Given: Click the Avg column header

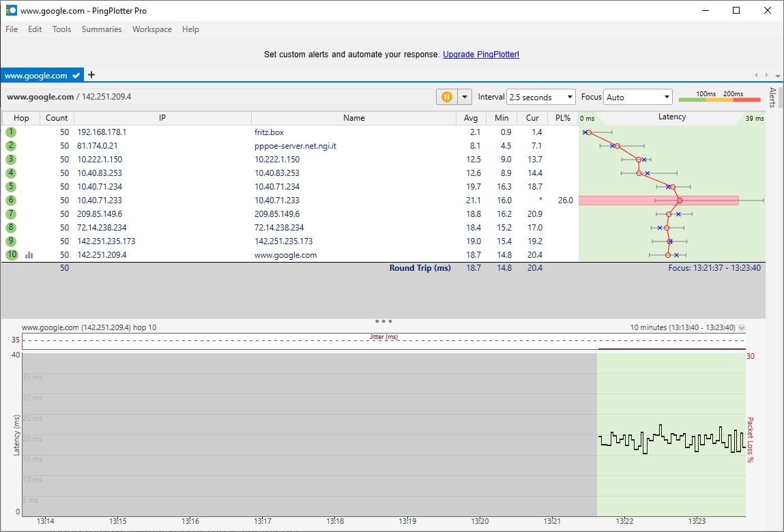Looking at the screenshot, I should pyautogui.click(x=471, y=118).
